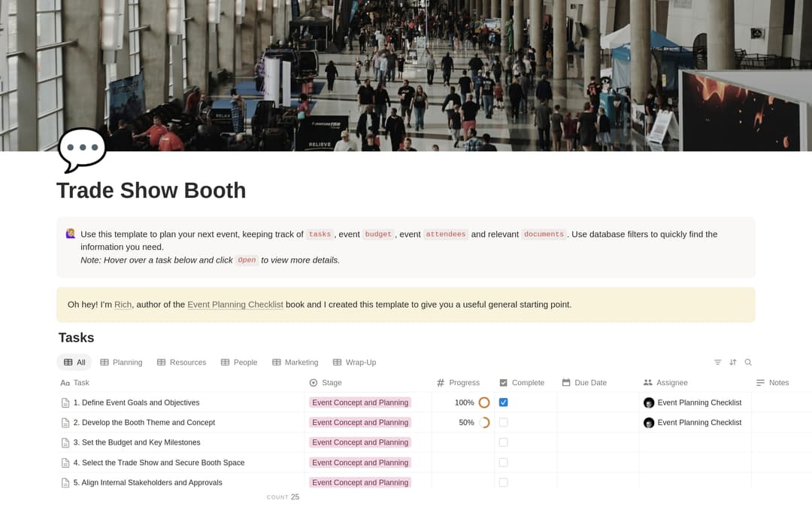The image size is (812, 507).
Task: Click the Stage column header
Action: [326, 383]
